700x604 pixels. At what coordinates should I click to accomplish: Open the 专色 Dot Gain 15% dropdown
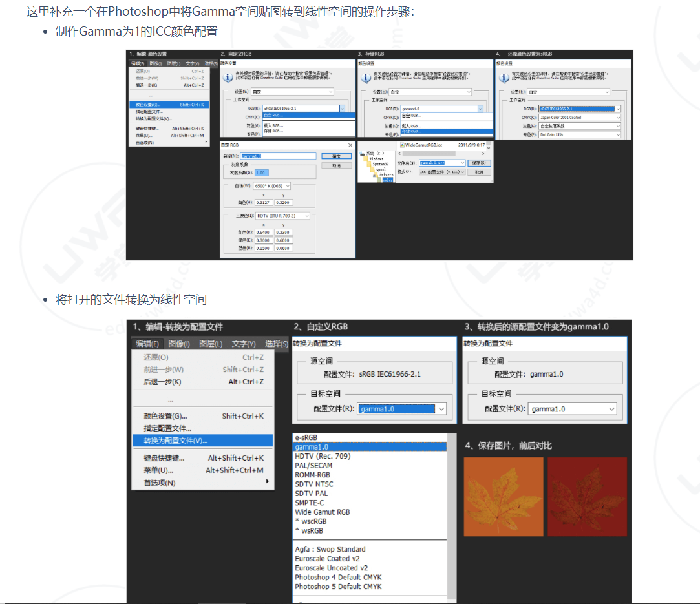tap(580, 134)
